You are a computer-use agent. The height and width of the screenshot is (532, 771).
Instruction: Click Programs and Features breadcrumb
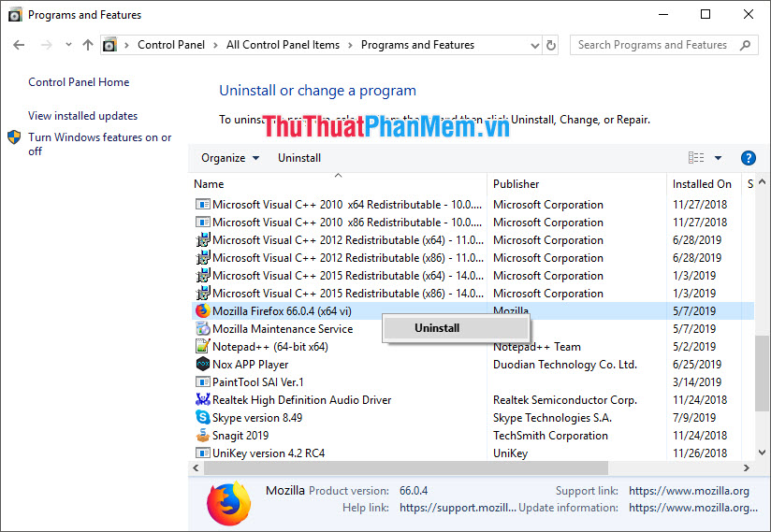(x=417, y=45)
